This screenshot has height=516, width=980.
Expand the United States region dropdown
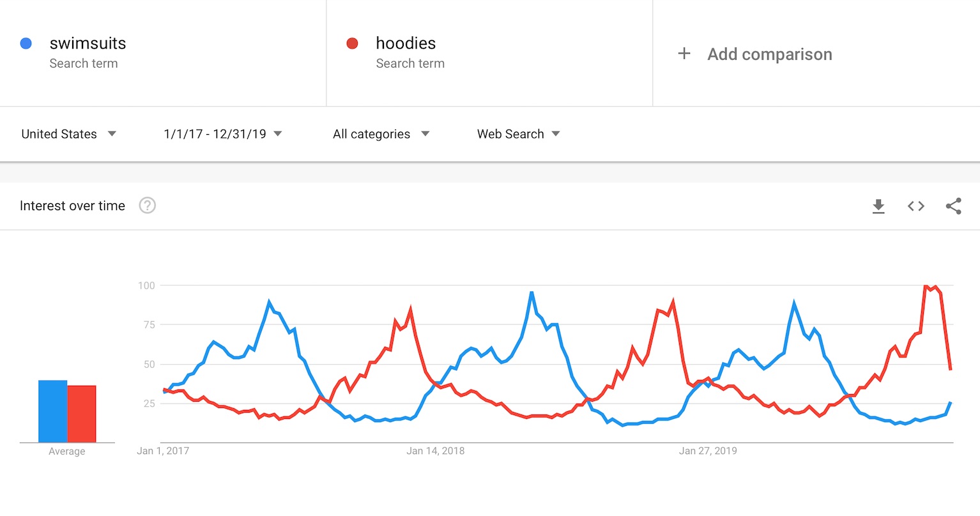pos(68,134)
